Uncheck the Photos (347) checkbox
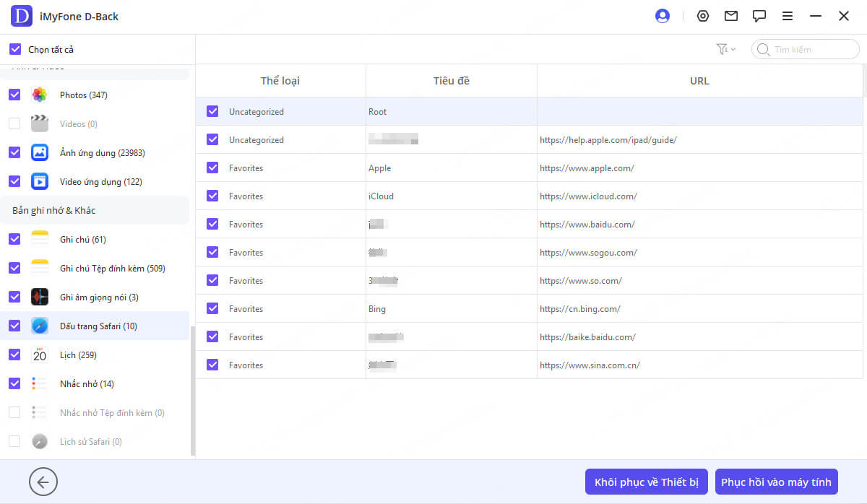 14,95
